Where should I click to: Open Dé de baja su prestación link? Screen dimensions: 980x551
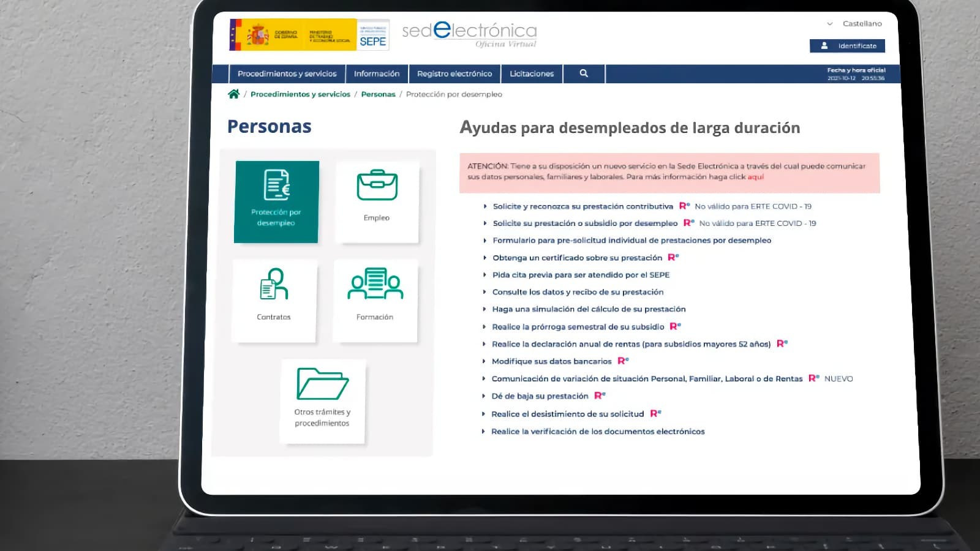tap(540, 396)
